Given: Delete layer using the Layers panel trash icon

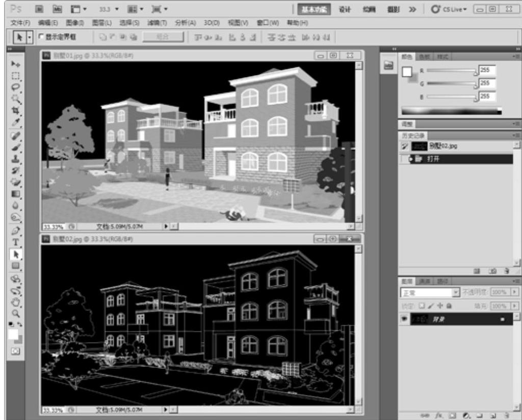Looking at the screenshot, I should tap(506, 416).
